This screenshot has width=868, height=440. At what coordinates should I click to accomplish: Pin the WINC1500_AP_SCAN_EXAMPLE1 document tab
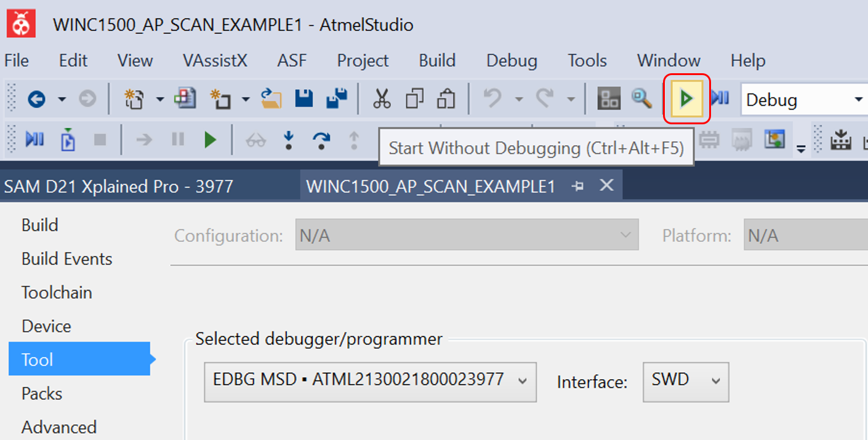pos(577,186)
